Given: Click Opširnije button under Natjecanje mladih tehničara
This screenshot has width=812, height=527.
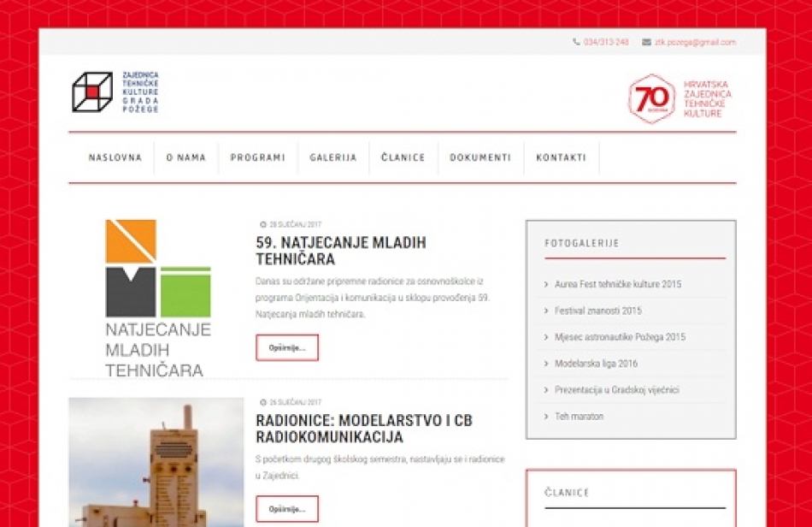Looking at the screenshot, I should [x=287, y=347].
